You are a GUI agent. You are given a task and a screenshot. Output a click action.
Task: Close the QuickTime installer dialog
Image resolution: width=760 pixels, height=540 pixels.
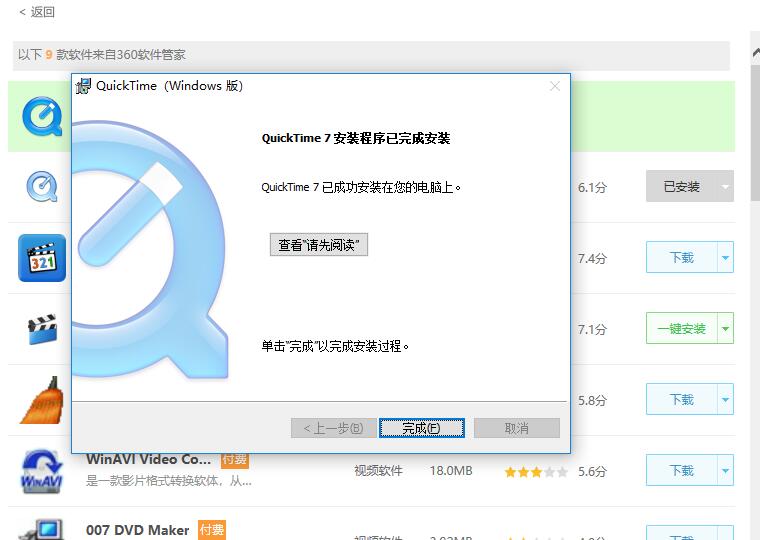[555, 86]
